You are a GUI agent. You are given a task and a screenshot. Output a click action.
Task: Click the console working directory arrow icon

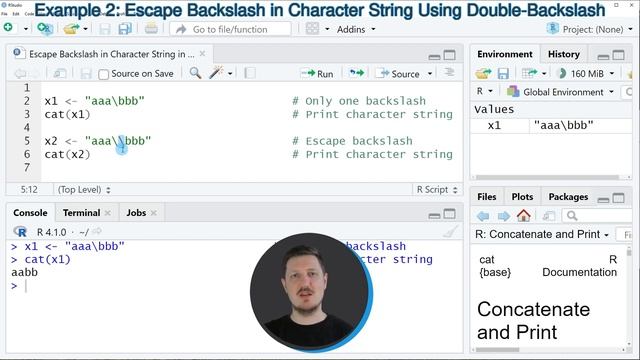[97, 232]
